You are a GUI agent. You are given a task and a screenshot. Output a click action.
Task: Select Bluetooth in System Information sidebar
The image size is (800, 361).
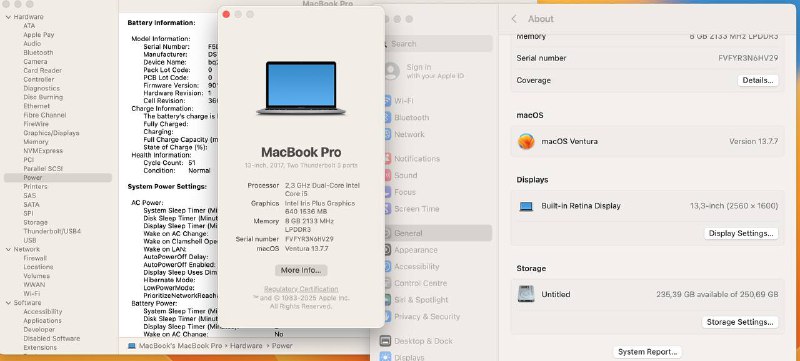pos(38,53)
